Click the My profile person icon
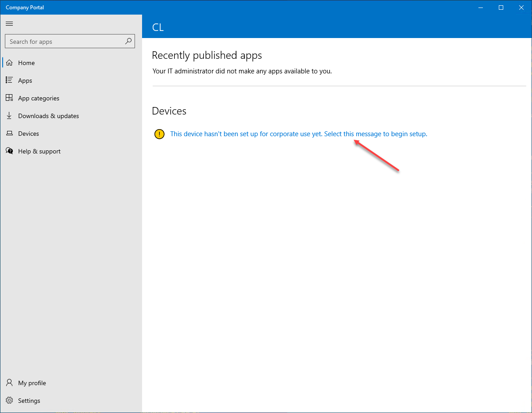Image resolution: width=532 pixels, height=413 pixels. (9, 382)
